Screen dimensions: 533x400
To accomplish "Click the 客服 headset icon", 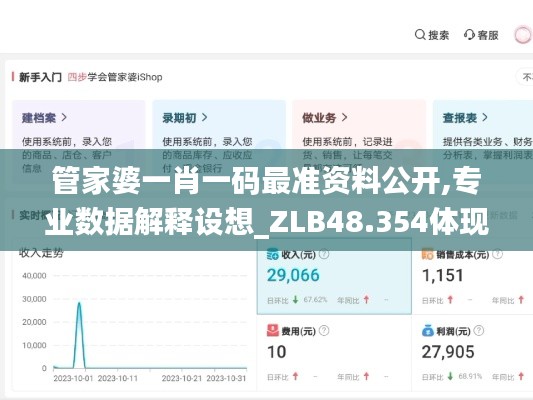I will [469, 35].
